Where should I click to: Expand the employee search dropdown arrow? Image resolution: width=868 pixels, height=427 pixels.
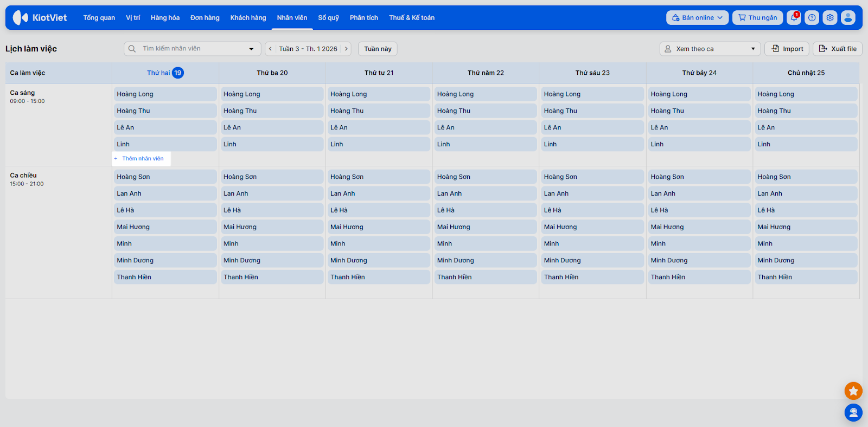coord(251,49)
